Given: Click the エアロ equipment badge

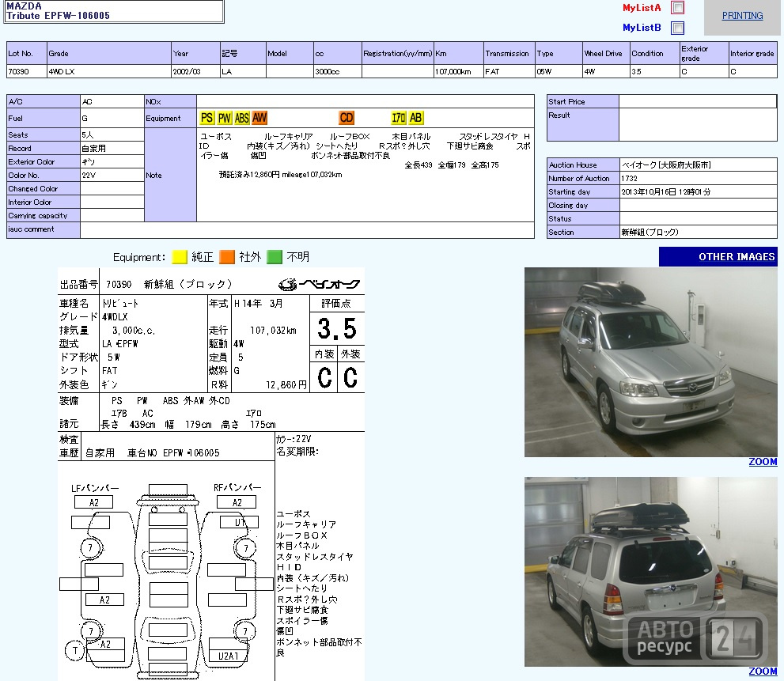Looking at the screenshot, I should (x=399, y=118).
